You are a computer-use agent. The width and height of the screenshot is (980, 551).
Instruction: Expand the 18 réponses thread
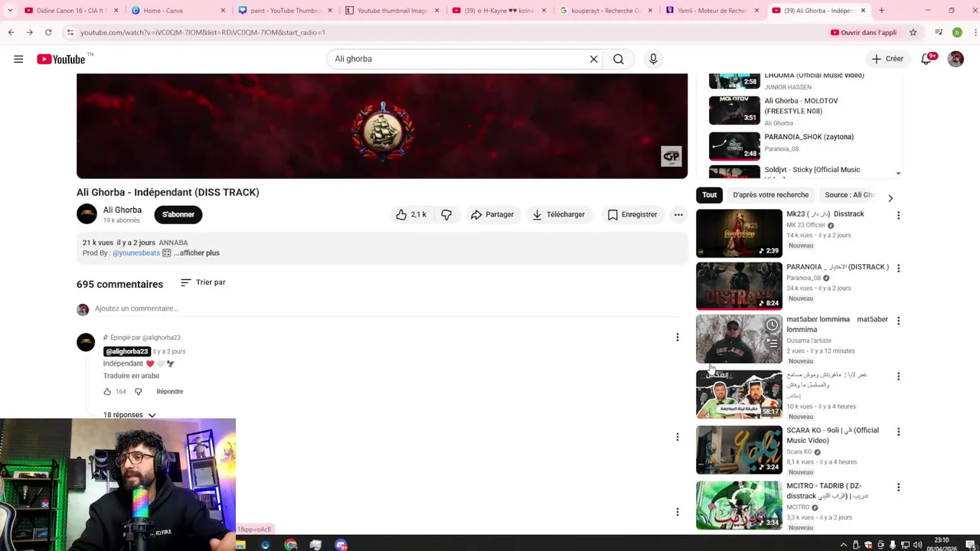coord(129,415)
